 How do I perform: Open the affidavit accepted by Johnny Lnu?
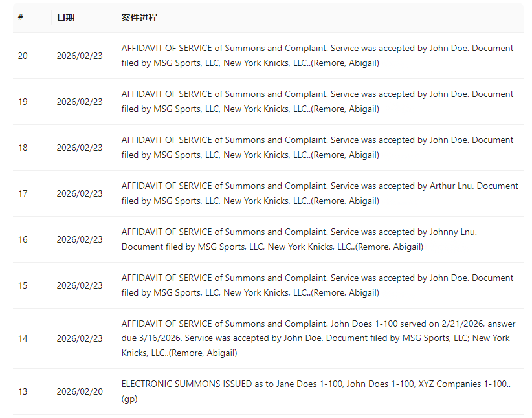coord(299,239)
